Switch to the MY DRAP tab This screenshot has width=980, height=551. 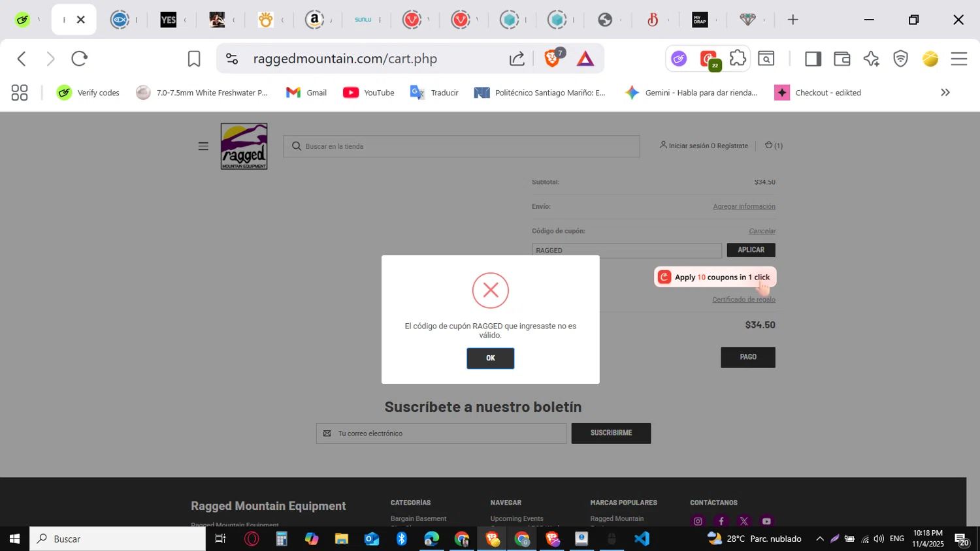(x=700, y=20)
